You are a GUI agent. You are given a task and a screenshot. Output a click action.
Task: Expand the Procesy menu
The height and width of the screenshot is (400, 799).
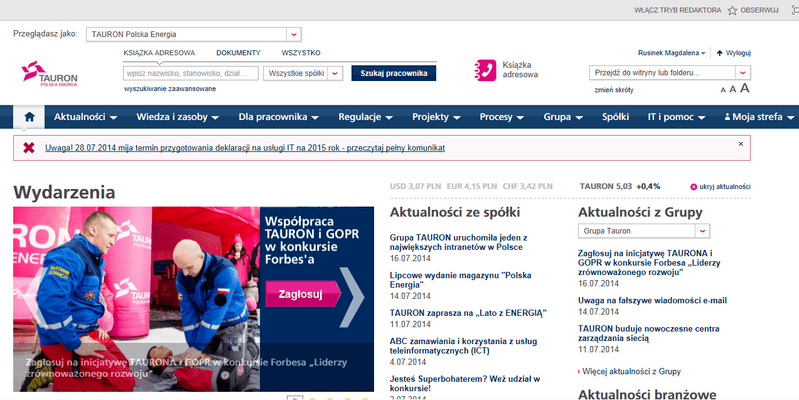(x=501, y=117)
